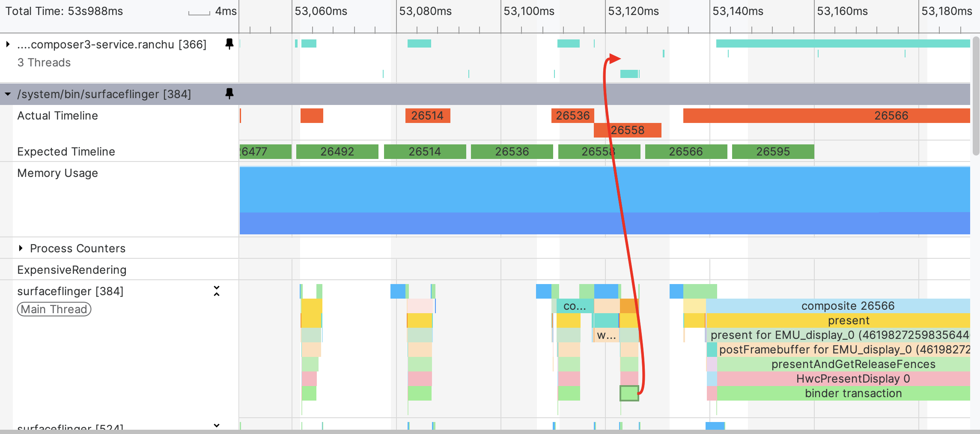Select actual timeline frame 26514

click(x=428, y=116)
